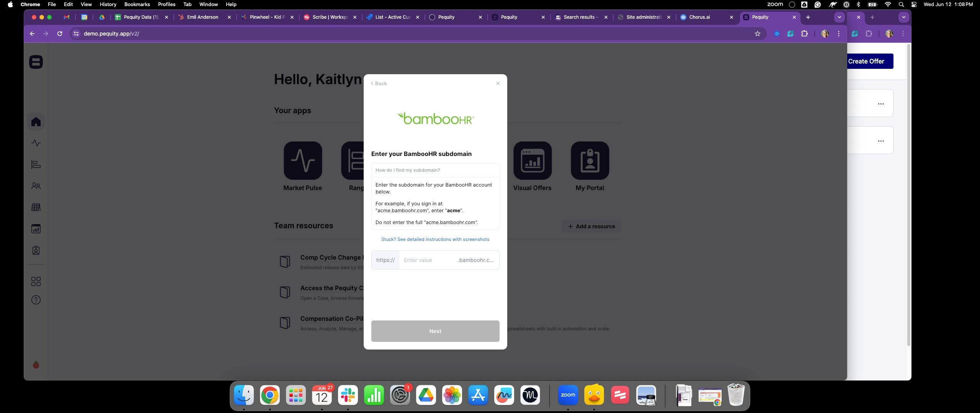980x413 pixels.
Task: Open Market Pulse sidebar icon
Action: coord(36,143)
